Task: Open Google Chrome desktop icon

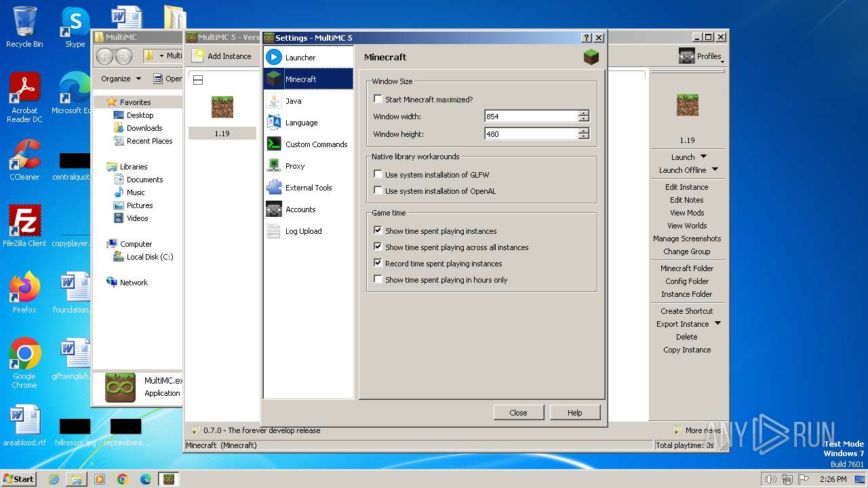Action: click(24, 354)
